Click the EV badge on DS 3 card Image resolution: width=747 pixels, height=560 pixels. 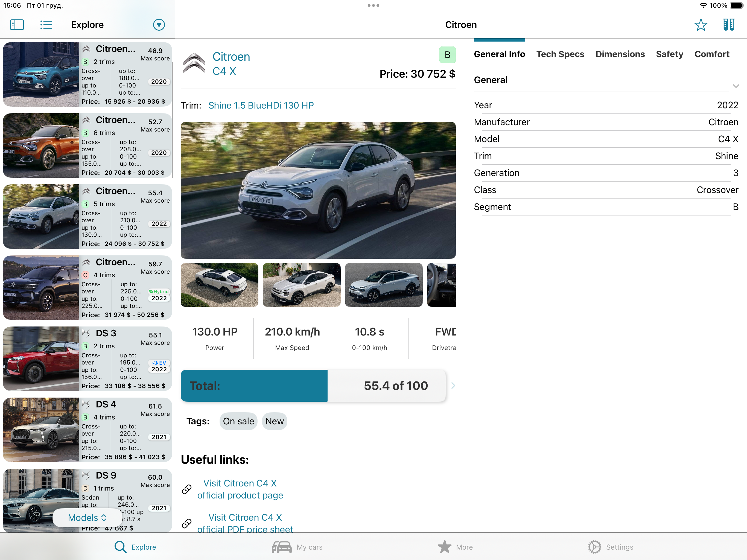159,362
